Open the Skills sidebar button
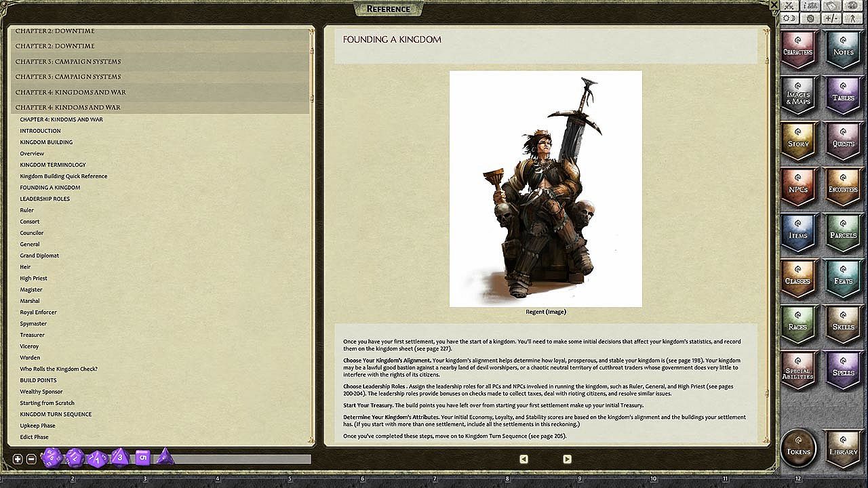This screenshot has width=868, height=488. 844,324
